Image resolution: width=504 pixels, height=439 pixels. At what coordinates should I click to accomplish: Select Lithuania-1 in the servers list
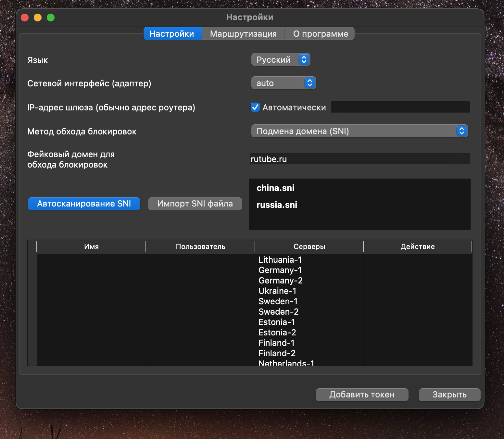coord(280,260)
